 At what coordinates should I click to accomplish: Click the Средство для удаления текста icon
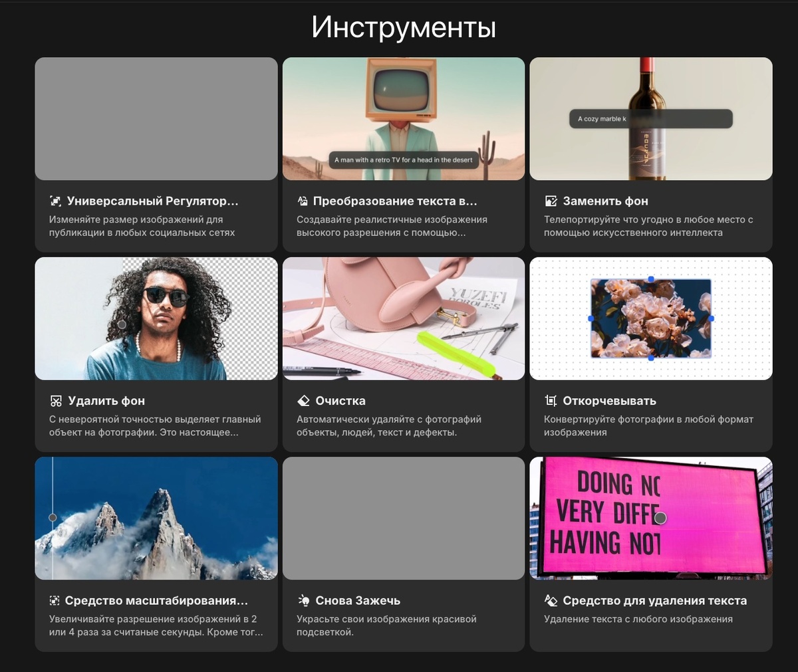[x=551, y=600]
